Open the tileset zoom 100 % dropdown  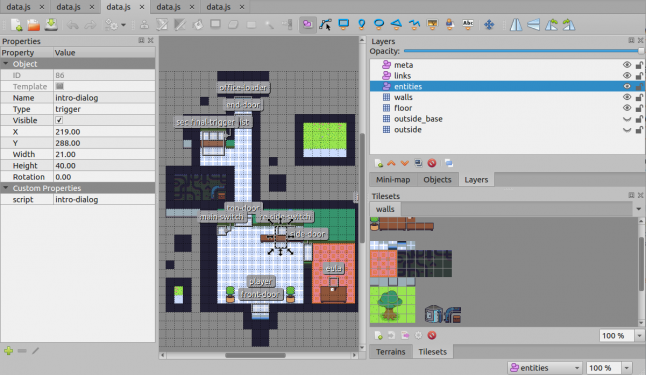(639, 336)
